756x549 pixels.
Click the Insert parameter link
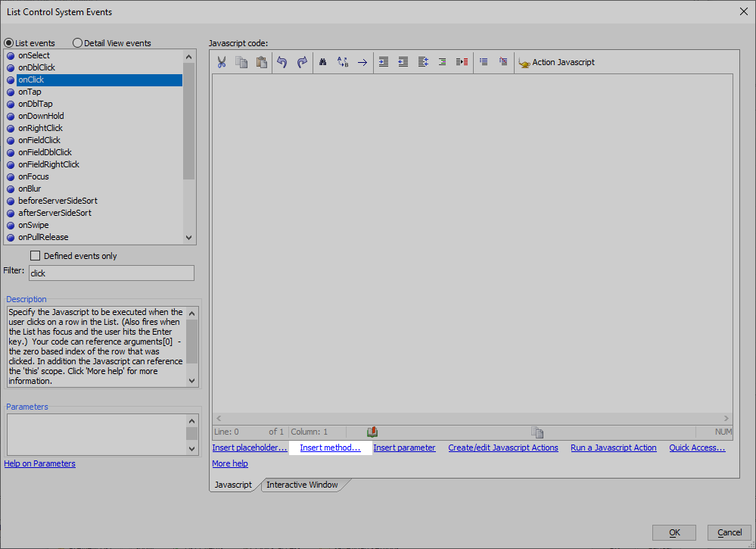pyautogui.click(x=405, y=448)
